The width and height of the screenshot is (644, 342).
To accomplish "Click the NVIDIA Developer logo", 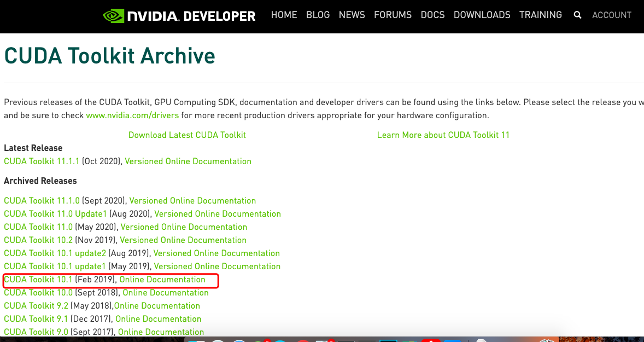I will (179, 16).
